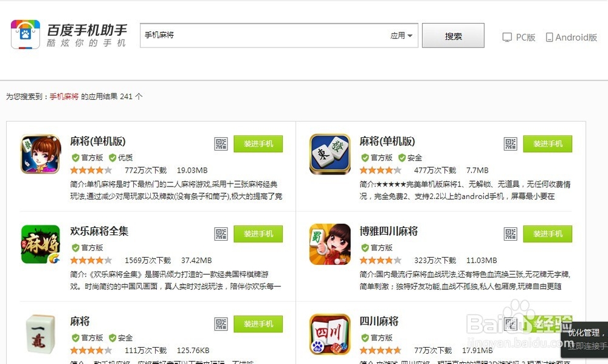Click the white tile icon of 麻将 125.76KB
Screen dimensions: 608x364
pyautogui.click(x=41, y=334)
